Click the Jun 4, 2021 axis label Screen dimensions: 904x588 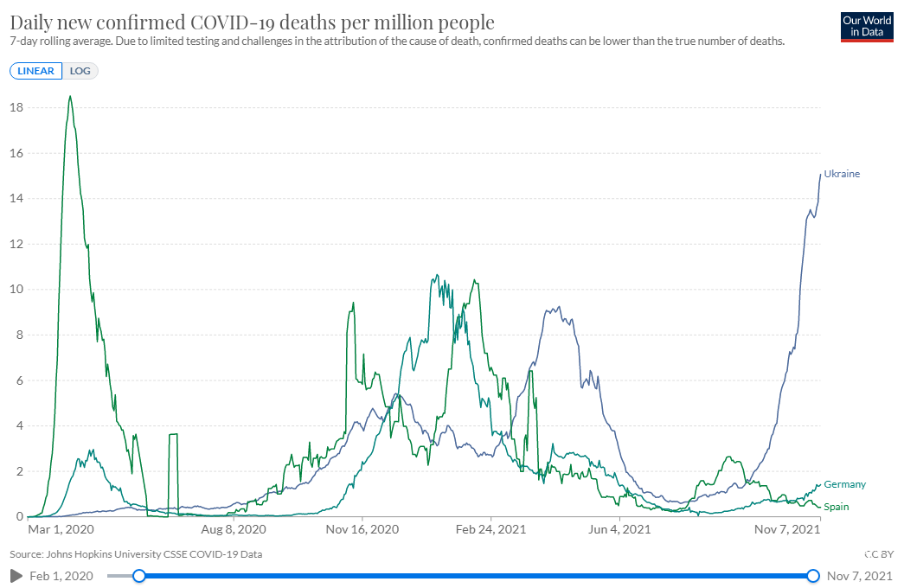pos(619,529)
